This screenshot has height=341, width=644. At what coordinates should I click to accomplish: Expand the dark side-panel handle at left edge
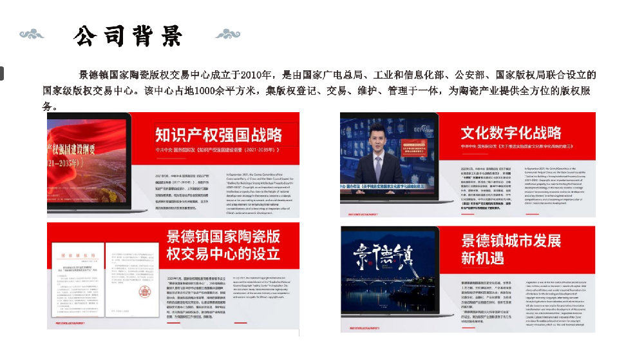tap(2, 73)
